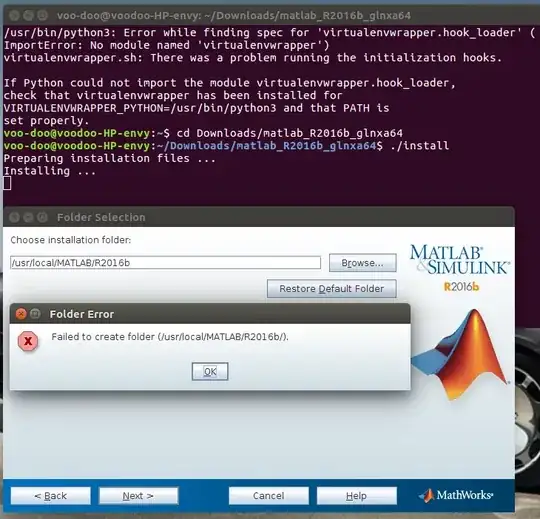Click the MathWorks logo
Viewport: 540px width, 519px height.
(x=456, y=495)
